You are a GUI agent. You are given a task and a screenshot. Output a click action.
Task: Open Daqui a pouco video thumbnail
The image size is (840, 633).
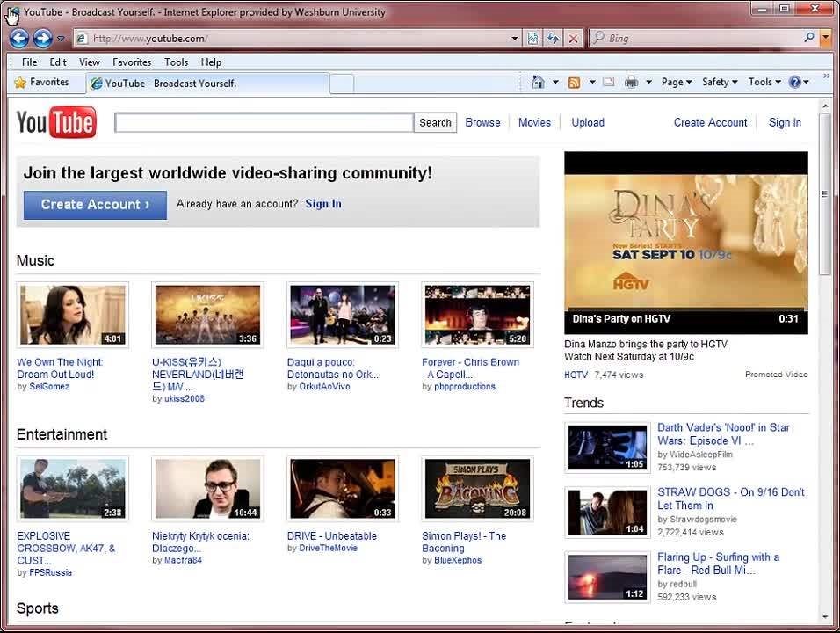(343, 315)
